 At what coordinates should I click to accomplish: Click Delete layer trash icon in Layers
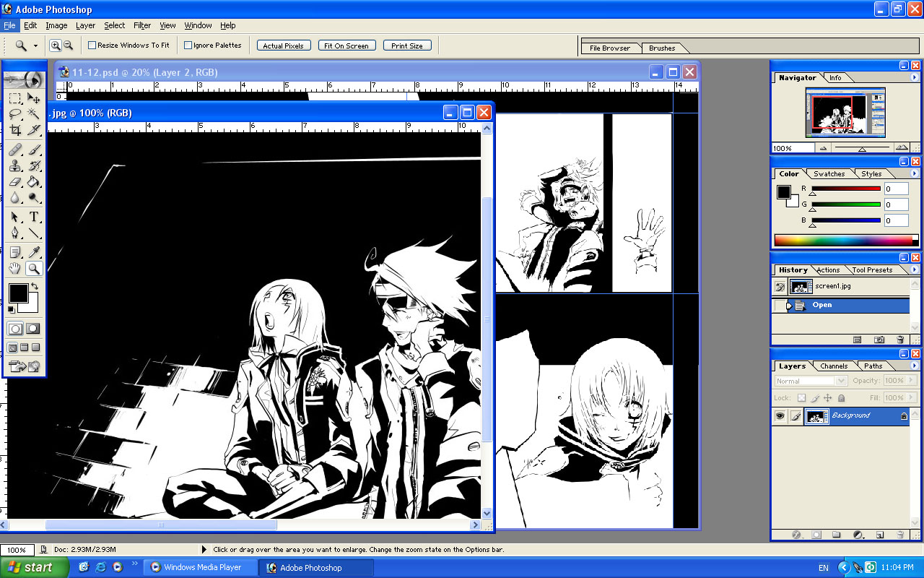[900, 535]
